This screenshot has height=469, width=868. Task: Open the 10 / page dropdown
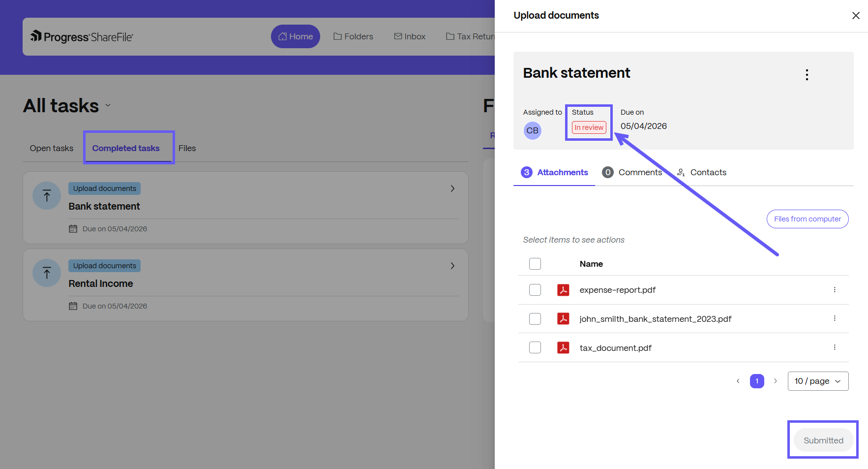tap(817, 380)
